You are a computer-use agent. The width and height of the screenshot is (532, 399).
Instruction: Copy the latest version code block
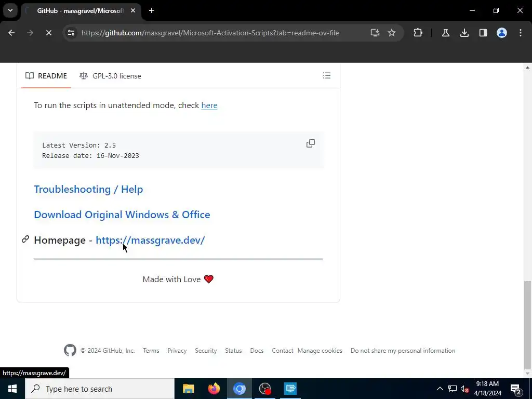point(311,143)
